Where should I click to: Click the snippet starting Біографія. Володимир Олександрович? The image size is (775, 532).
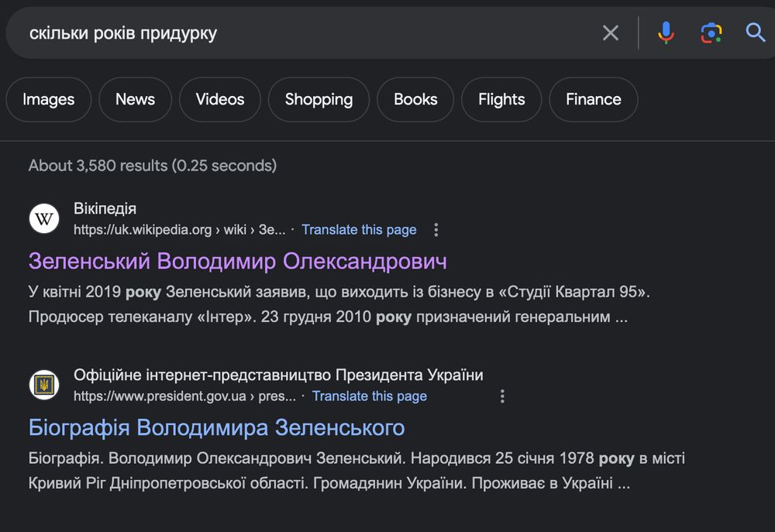(356, 470)
